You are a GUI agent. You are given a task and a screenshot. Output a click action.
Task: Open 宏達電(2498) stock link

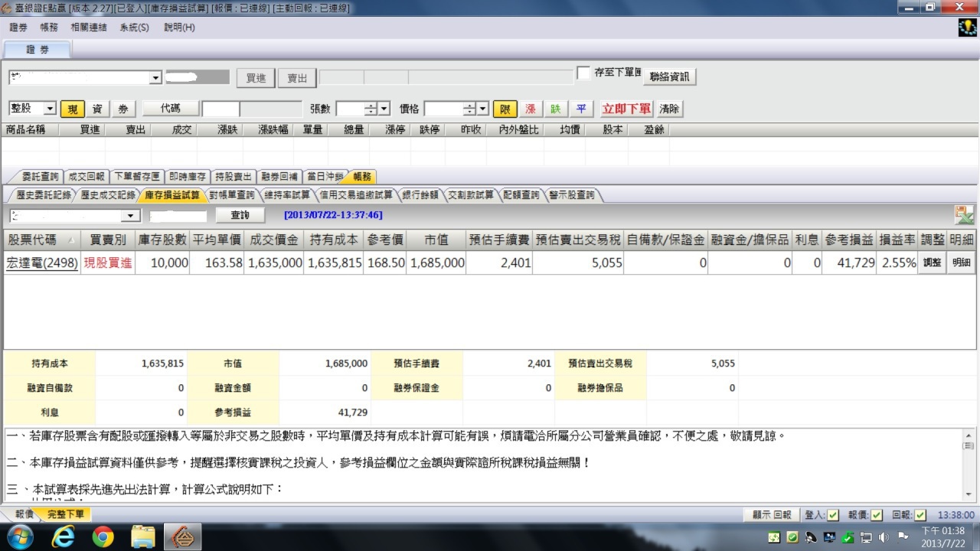tap(42, 262)
